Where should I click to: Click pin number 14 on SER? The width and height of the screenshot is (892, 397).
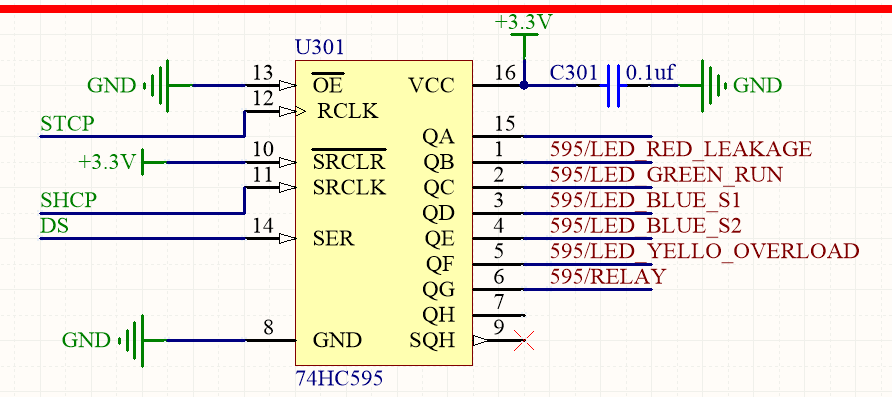point(262,226)
